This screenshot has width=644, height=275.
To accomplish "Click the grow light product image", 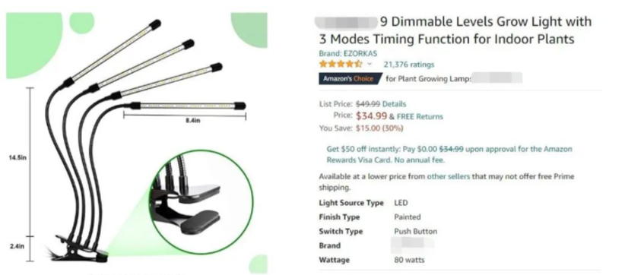I will click(x=136, y=143).
